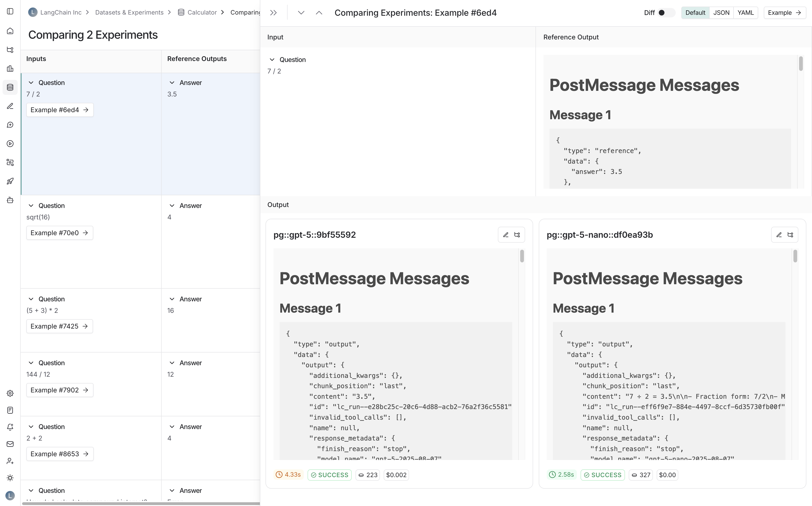Switch theme with sun icon in sidebar
This screenshot has width=812, height=506.
click(10, 478)
